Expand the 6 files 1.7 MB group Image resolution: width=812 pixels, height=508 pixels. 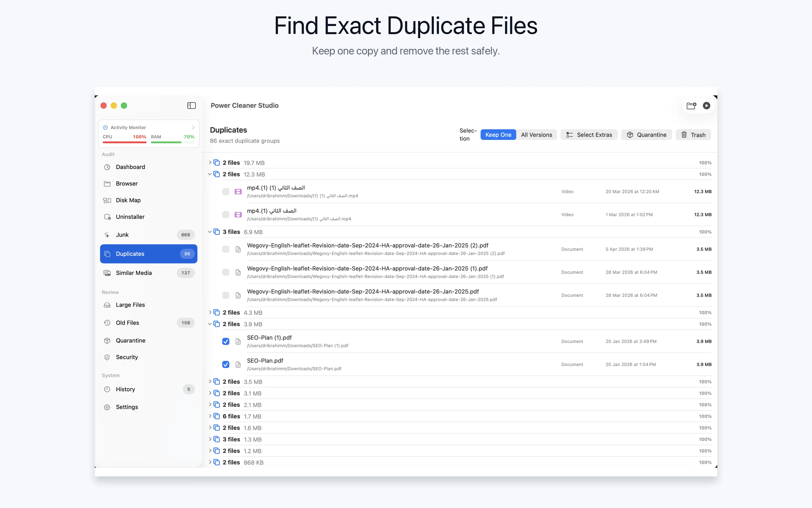[210, 416]
